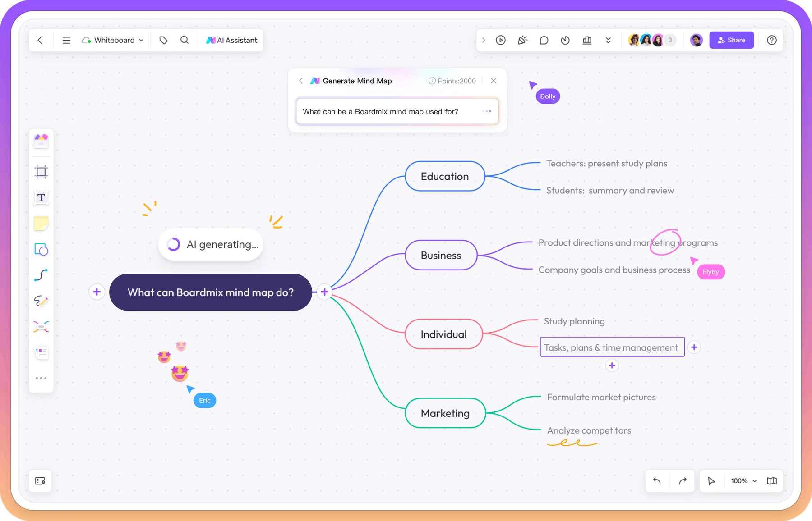
Task: Add sibling node left of root topic
Action: point(97,292)
